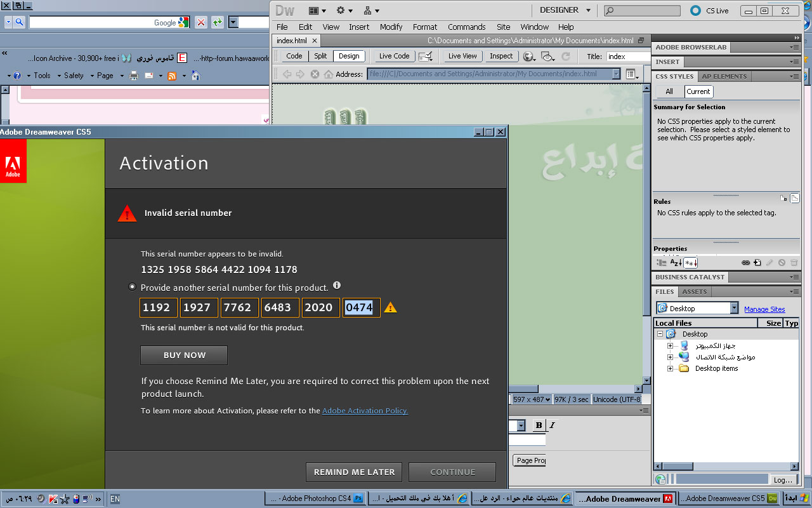
Task: Open the DESIGNER workspace dropdown
Action: tap(565, 10)
